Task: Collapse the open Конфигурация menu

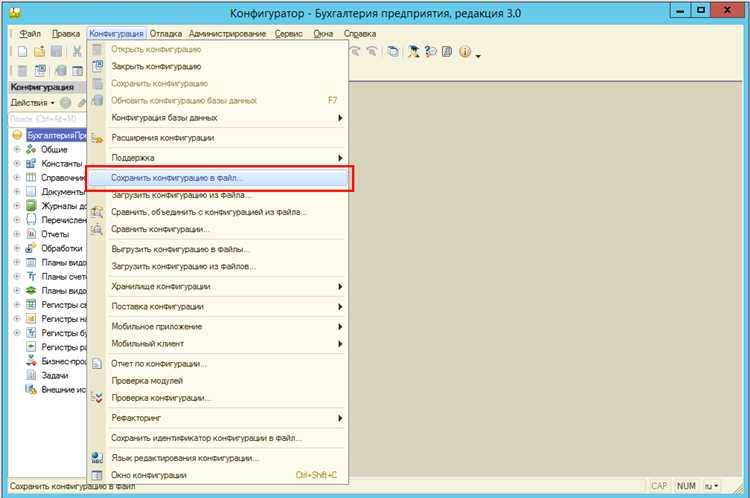Action: [116, 33]
